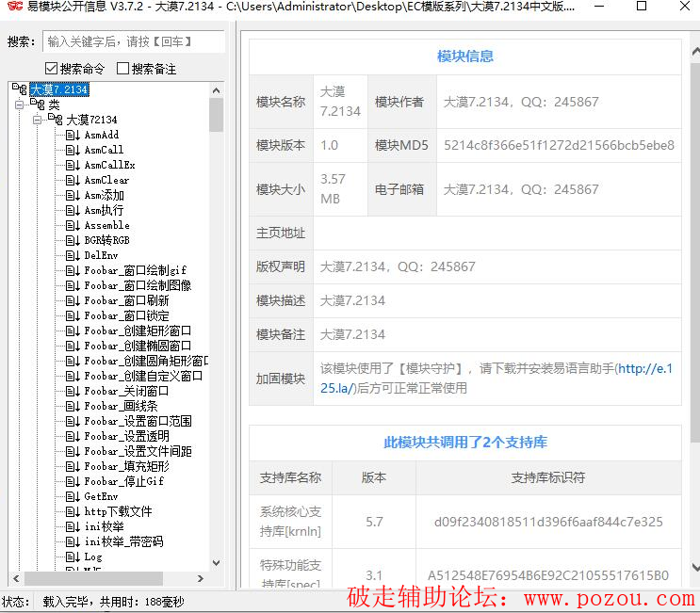The image size is (700, 613).
Task: Click the Foobar_创建矩形窗口 icon
Action: point(73,331)
